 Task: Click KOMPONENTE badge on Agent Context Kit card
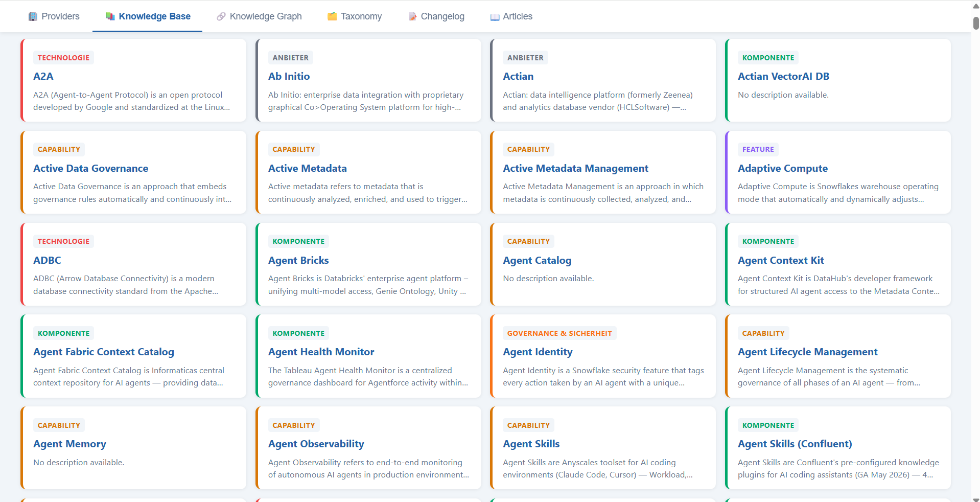(768, 241)
